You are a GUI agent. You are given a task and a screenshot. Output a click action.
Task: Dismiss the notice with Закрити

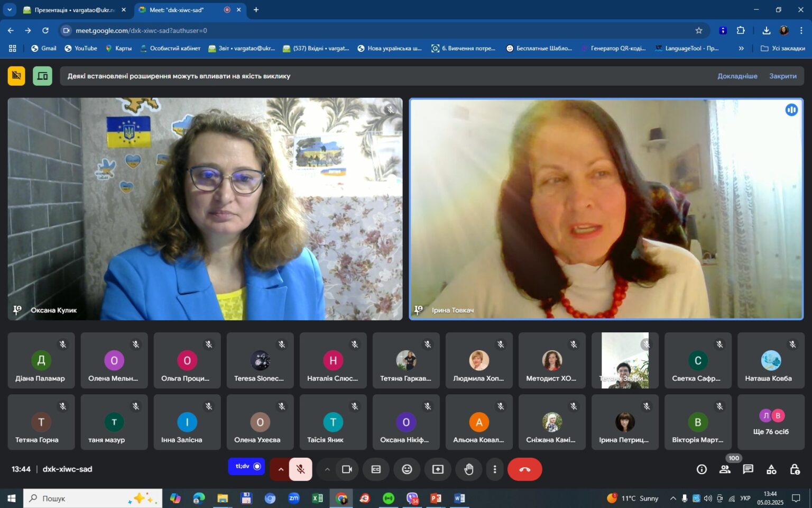tap(783, 76)
